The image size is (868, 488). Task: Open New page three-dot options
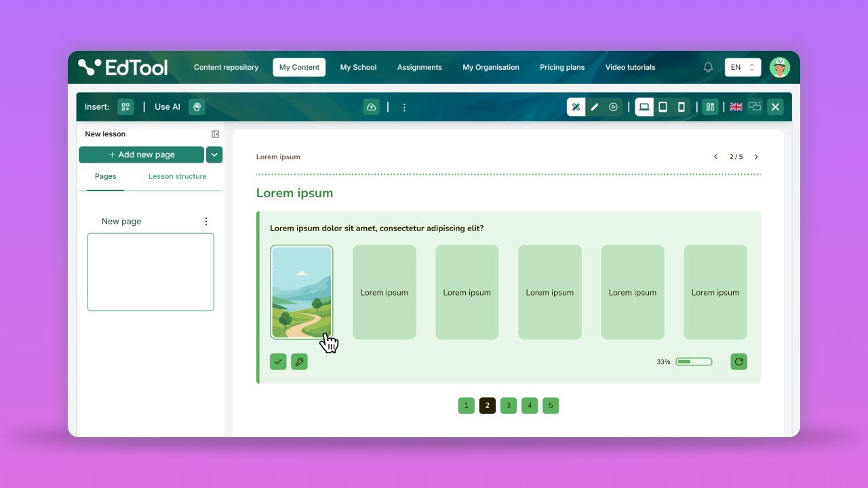(206, 222)
